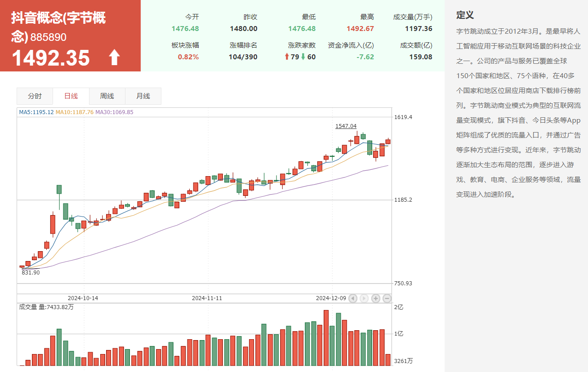Click the 资金净流入 value -7.62

click(x=365, y=57)
